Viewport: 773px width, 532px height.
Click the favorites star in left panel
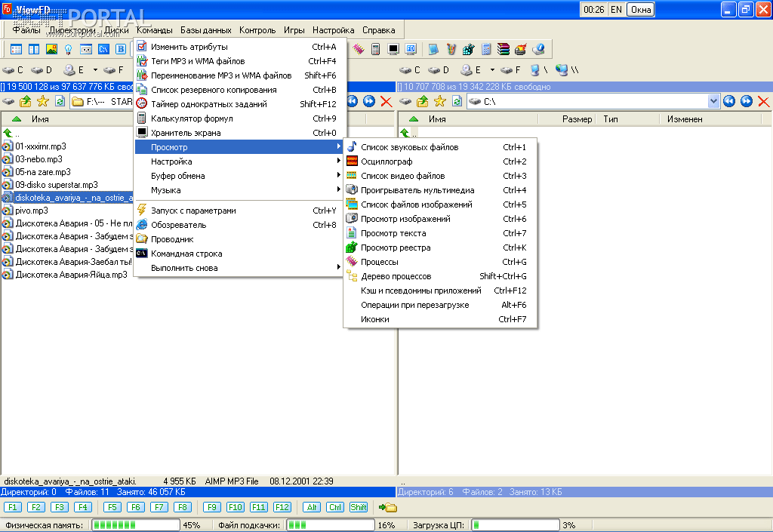pyautogui.click(x=43, y=101)
